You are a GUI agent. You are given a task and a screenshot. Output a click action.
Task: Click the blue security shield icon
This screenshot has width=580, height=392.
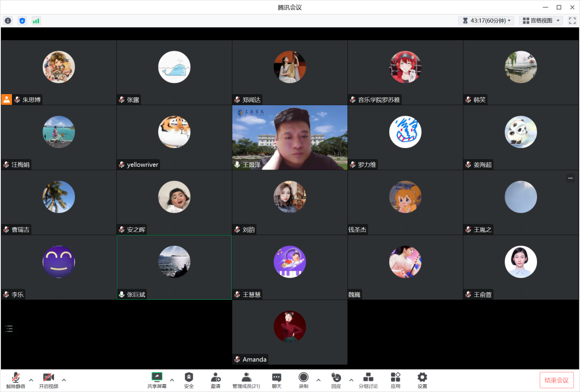click(x=22, y=21)
